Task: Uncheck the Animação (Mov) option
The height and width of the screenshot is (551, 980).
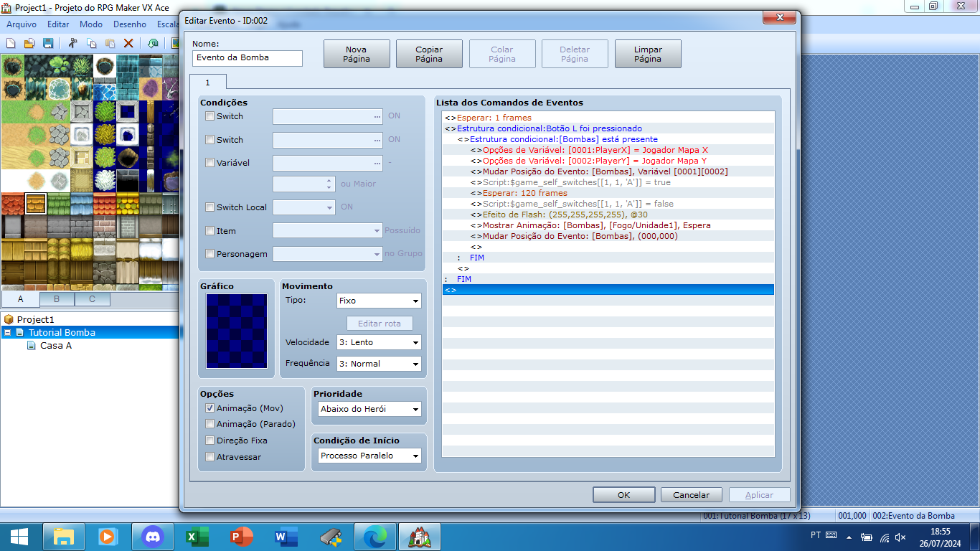Action: point(209,408)
